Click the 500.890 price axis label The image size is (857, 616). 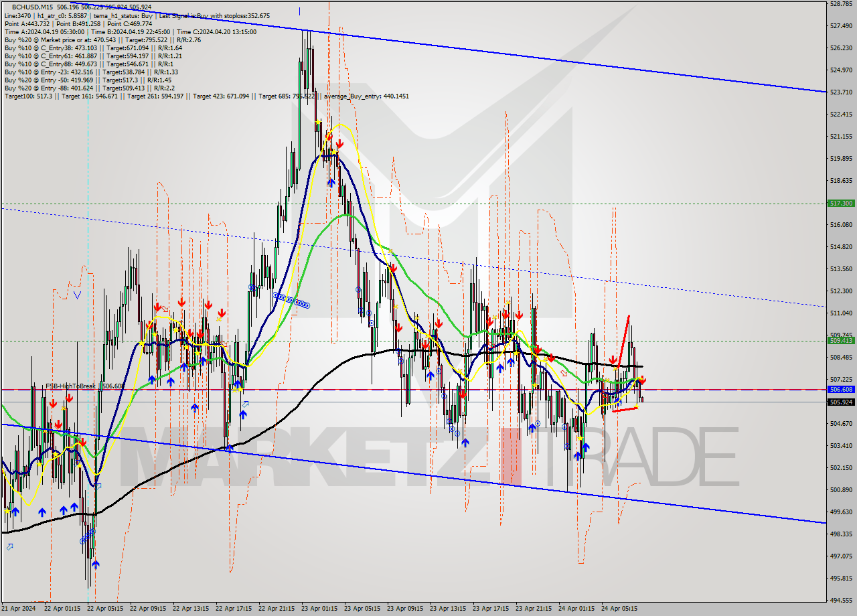840,490
